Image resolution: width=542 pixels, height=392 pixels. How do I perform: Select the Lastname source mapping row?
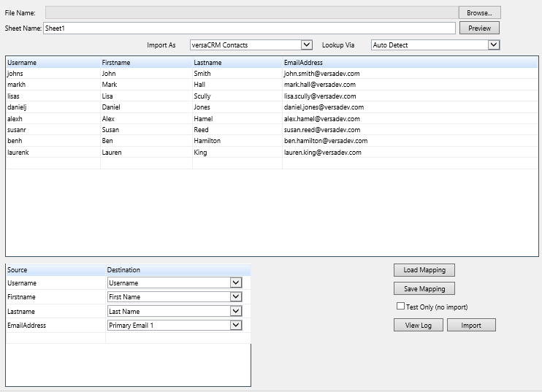56,311
